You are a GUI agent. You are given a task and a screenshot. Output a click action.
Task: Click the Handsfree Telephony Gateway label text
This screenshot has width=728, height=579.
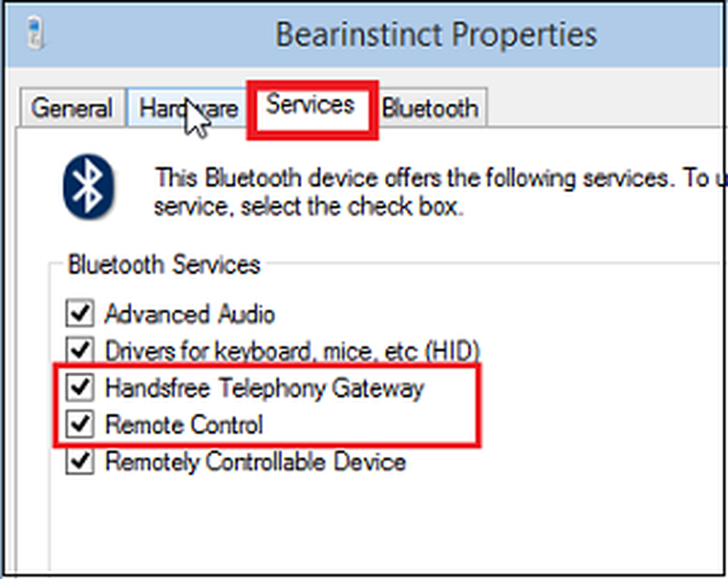(x=264, y=388)
